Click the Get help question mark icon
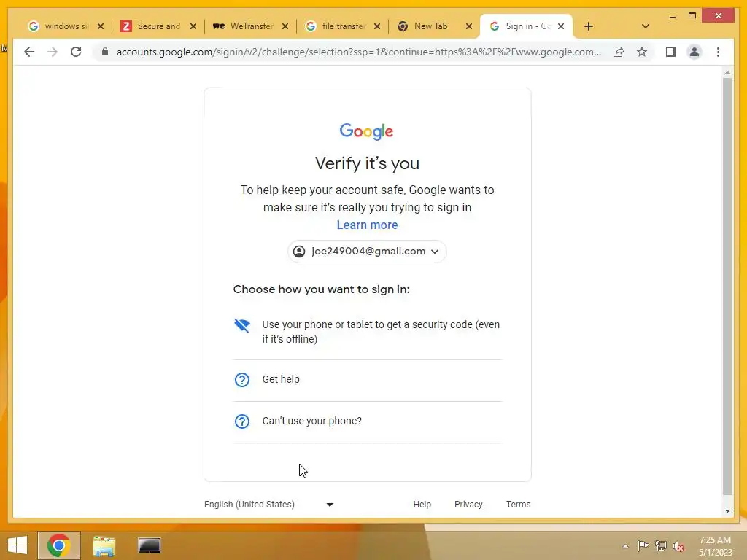The image size is (747, 560). 242,380
